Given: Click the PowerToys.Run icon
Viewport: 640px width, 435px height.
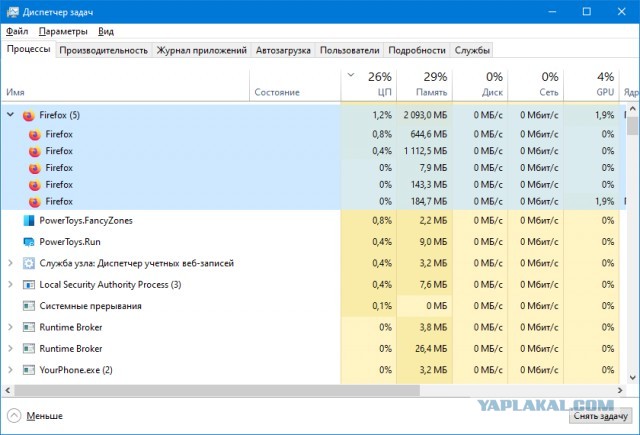Looking at the screenshot, I should click(x=29, y=242).
